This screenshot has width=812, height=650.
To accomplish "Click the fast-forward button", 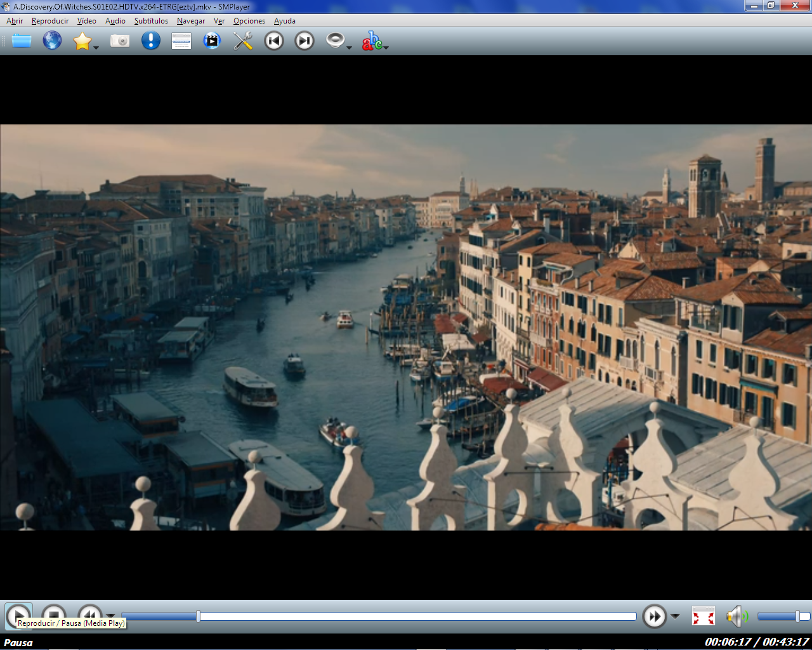I will [654, 616].
